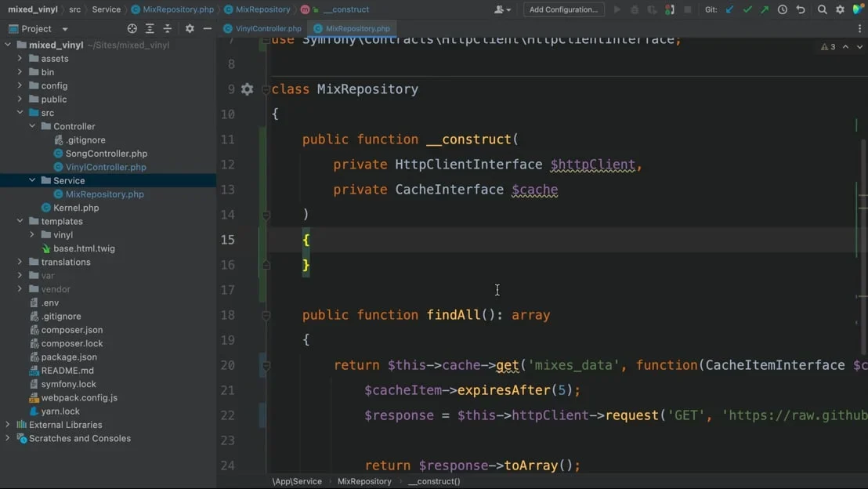Viewport: 868px width, 489px height.
Task: Click the Select Opened File target icon
Action: click(x=132, y=29)
